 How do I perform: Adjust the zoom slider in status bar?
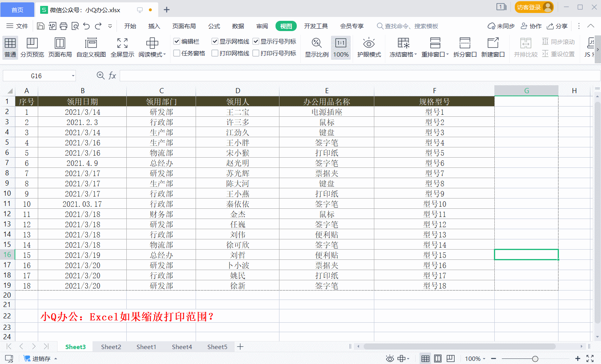click(x=535, y=358)
